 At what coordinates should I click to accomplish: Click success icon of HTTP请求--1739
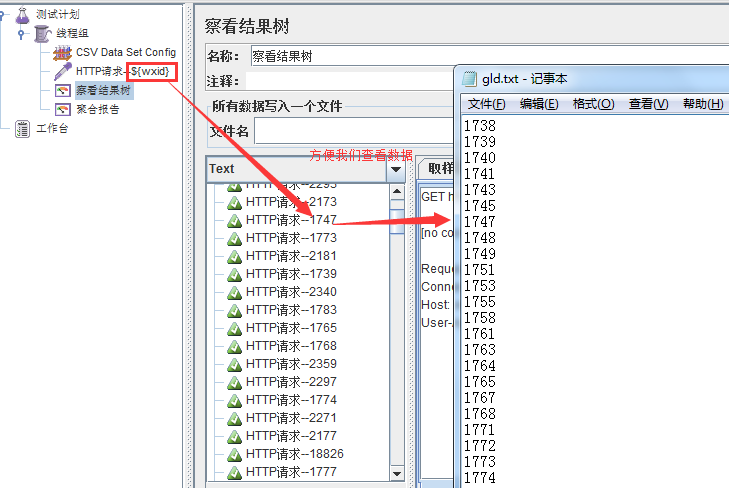[x=234, y=275]
